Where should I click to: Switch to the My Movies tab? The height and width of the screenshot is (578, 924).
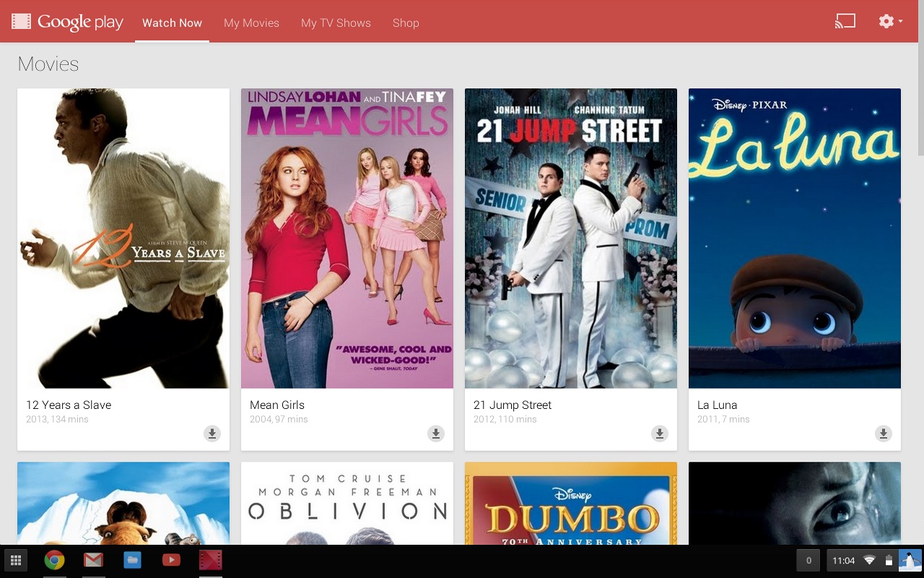pos(251,23)
